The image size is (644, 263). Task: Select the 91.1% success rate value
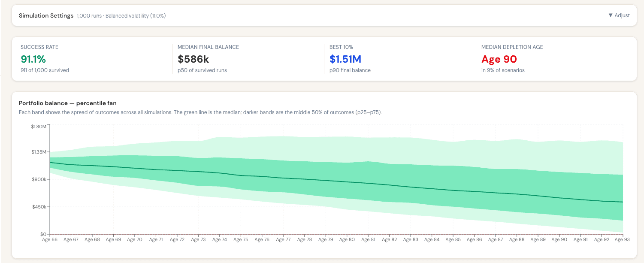point(33,59)
